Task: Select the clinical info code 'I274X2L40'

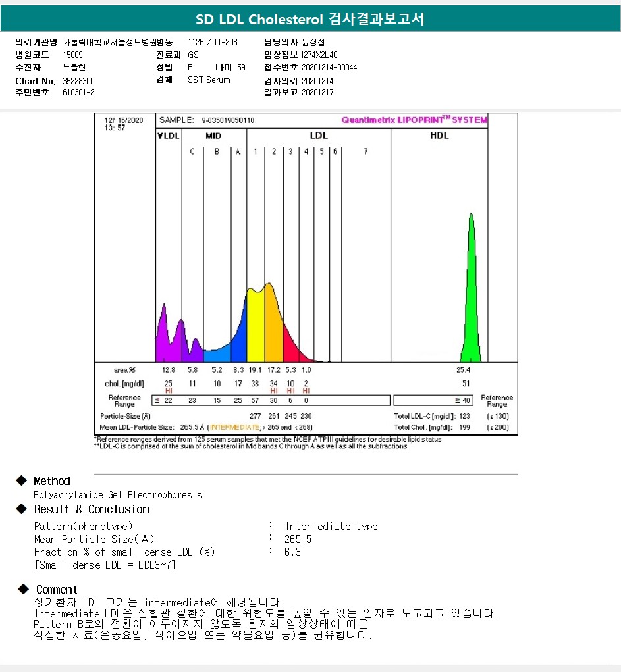Action: (x=319, y=55)
